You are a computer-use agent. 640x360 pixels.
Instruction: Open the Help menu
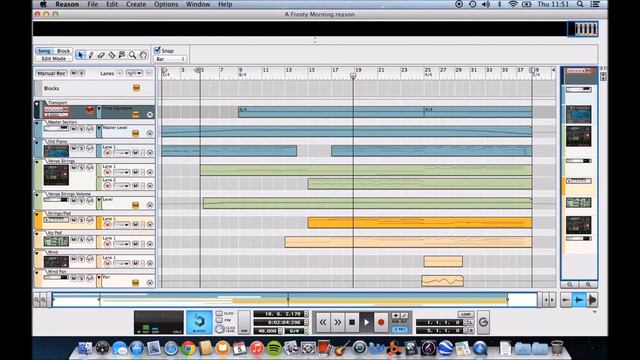point(225,4)
